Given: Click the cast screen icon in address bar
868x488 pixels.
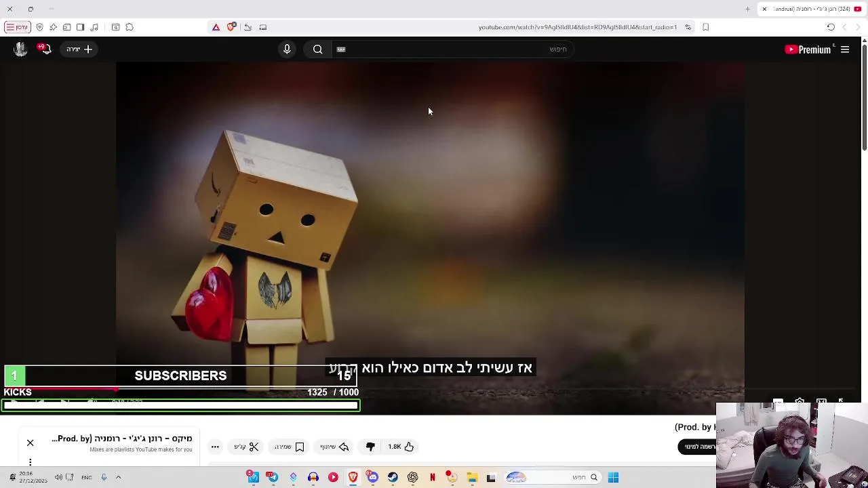Looking at the screenshot, I should [263, 27].
